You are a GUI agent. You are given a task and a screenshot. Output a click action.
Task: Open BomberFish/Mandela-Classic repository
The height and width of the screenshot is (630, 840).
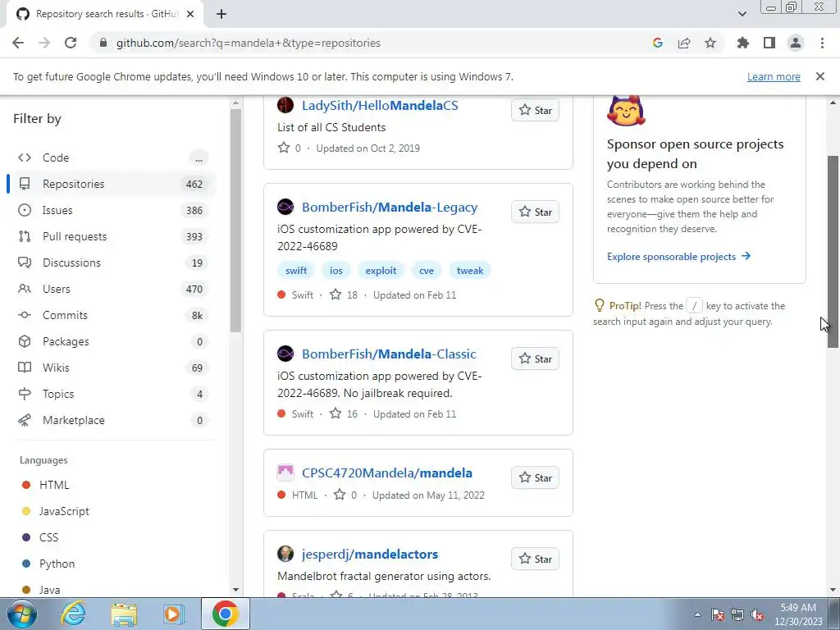coord(389,354)
